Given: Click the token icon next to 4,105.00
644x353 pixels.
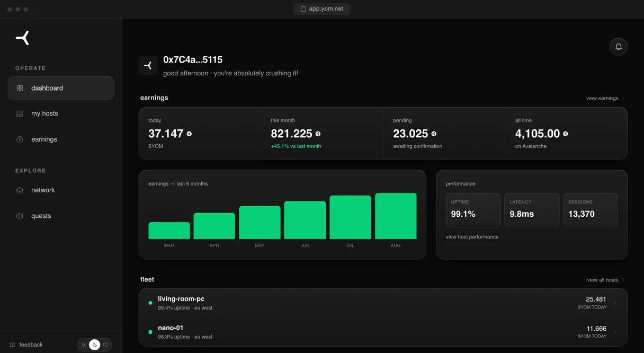Looking at the screenshot, I should point(565,134).
